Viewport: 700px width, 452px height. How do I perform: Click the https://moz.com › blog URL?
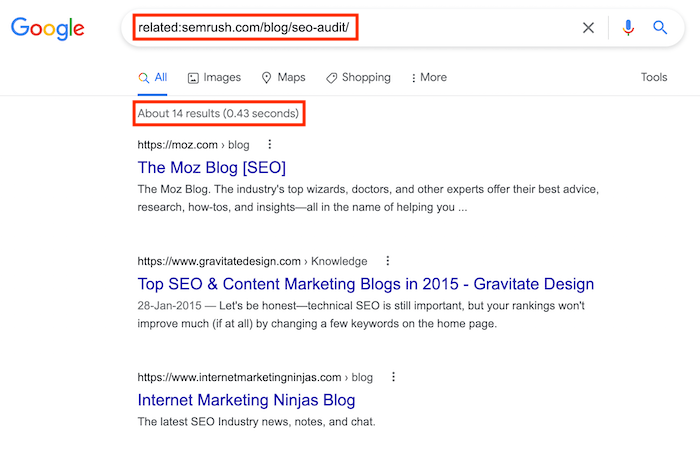(x=193, y=145)
